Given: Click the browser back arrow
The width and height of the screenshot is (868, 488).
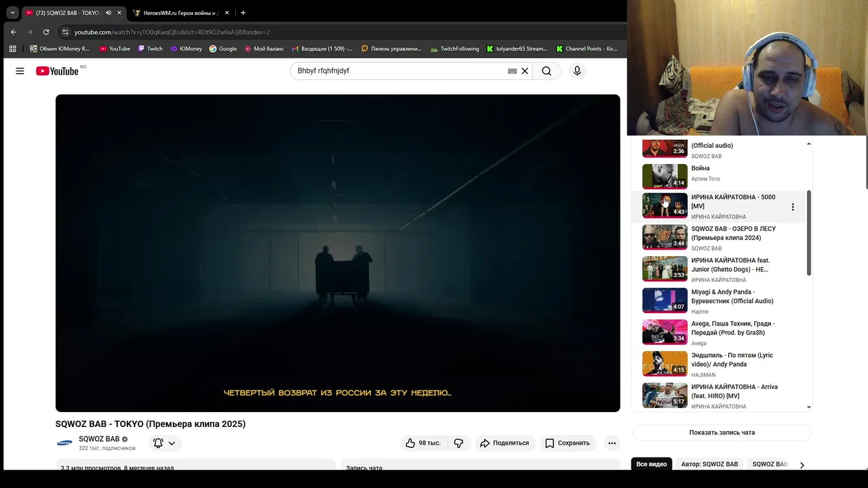Looking at the screenshot, I should (14, 32).
